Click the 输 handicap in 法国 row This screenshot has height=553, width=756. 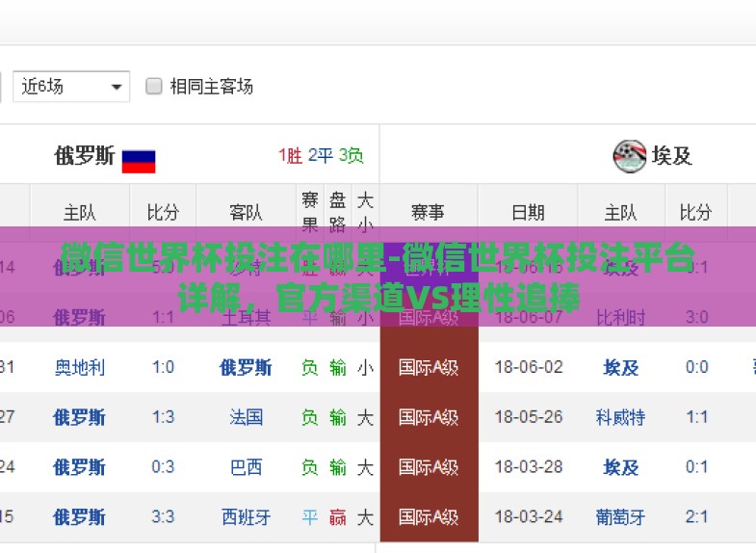(x=337, y=417)
